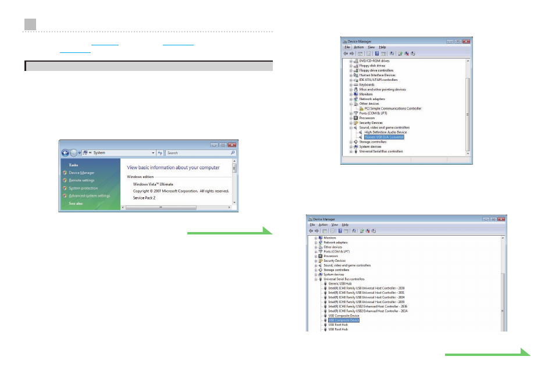Image resolution: width=555 pixels, height=392 pixels.
Task: Click the toolbar Forward arrow in the Pioneer-selected Device Manager
Action: [352, 54]
